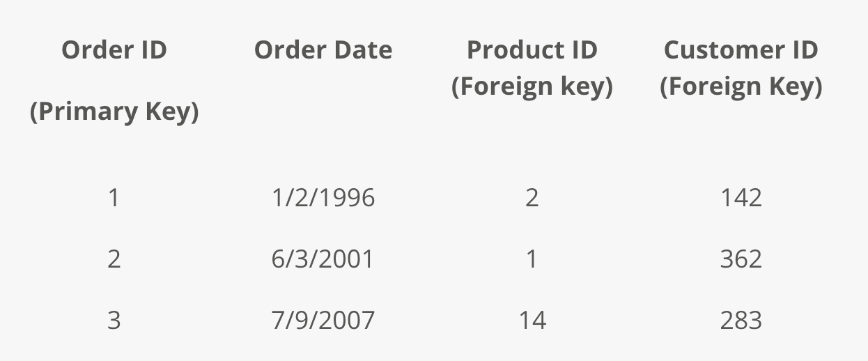
Task: Click the Foreign key label under Product ID
Action: (532, 87)
